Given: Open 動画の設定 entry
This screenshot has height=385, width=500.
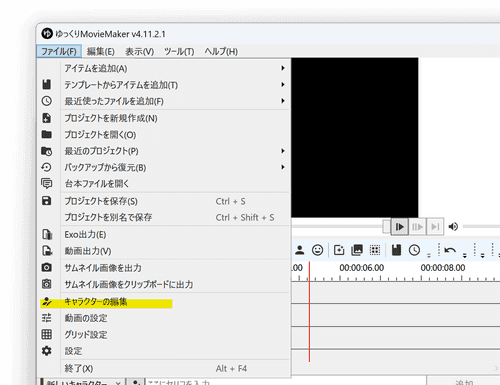Looking at the screenshot, I should tap(164, 318).
